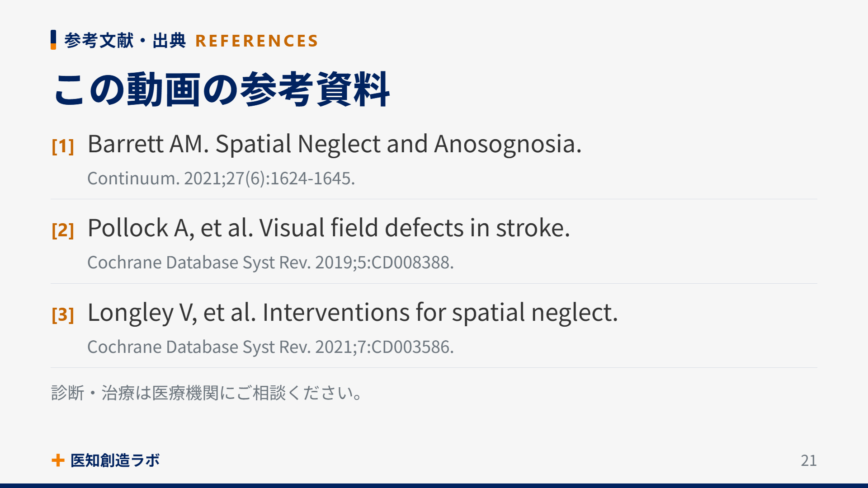
Task: Click the divider below the first reference
Action: pyautogui.click(x=434, y=199)
